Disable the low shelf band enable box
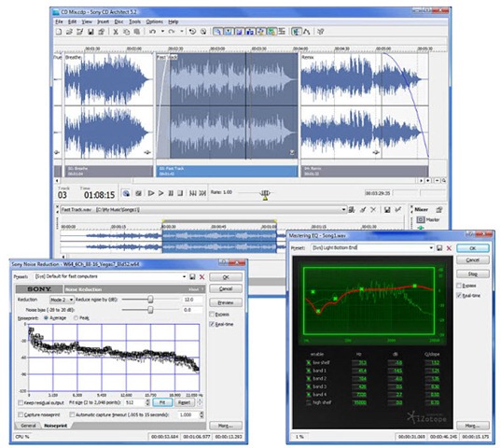The width and height of the screenshot is (501, 448). pyautogui.click(x=308, y=363)
